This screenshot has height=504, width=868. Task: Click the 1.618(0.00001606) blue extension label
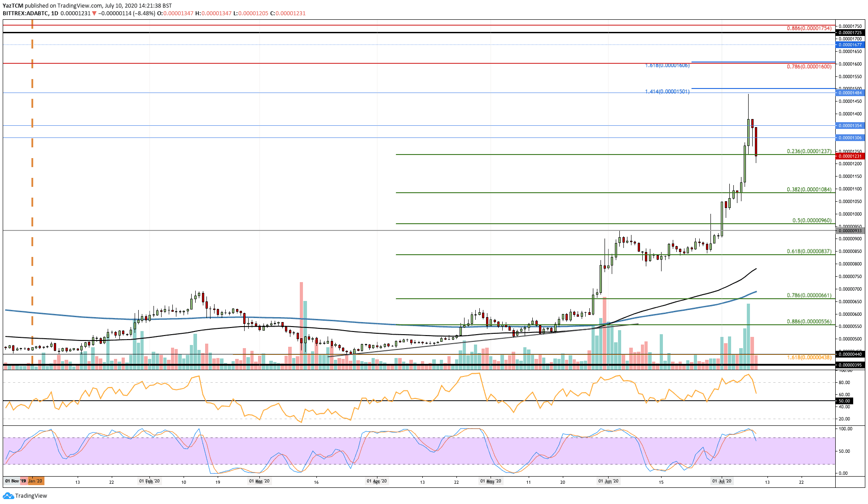[667, 66]
